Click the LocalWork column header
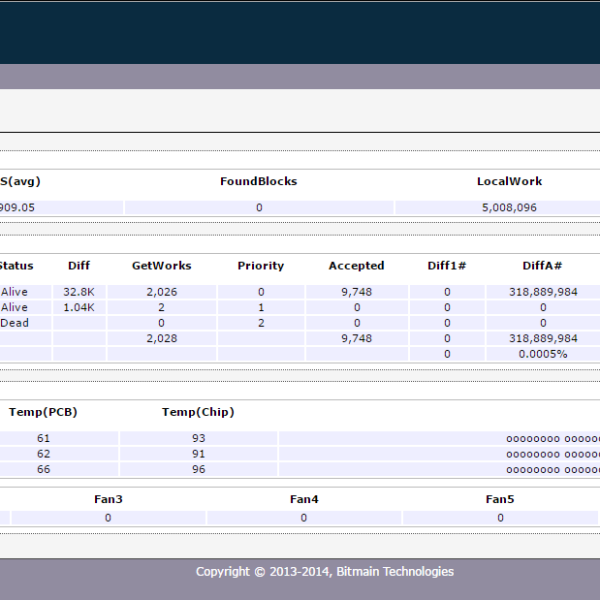The height and width of the screenshot is (600, 600). coord(509,181)
